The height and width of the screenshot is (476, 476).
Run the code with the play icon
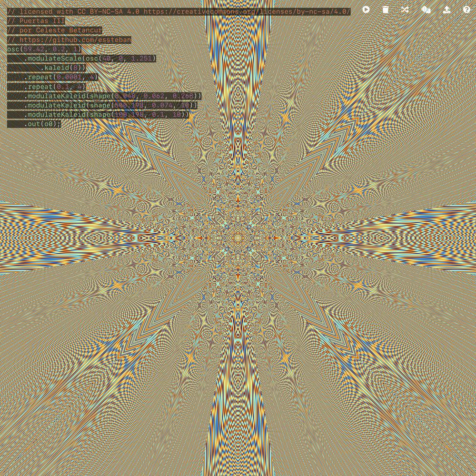[x=366, y=10]
